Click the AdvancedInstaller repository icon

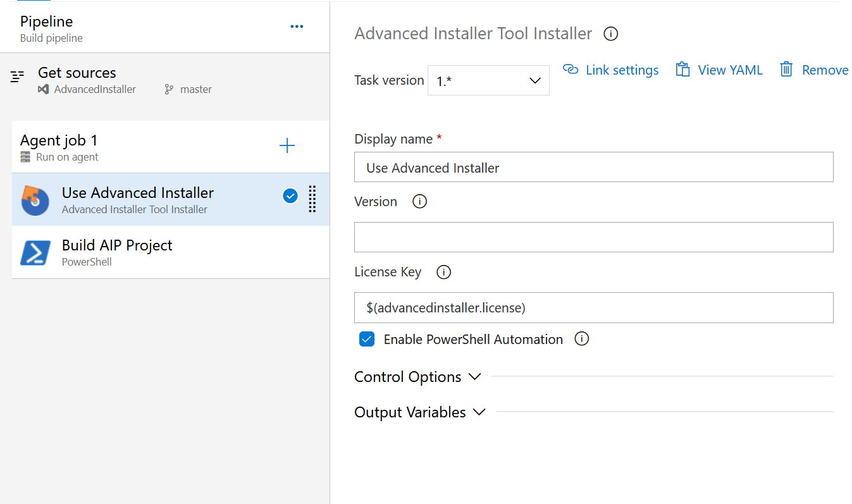pos(44,89)
